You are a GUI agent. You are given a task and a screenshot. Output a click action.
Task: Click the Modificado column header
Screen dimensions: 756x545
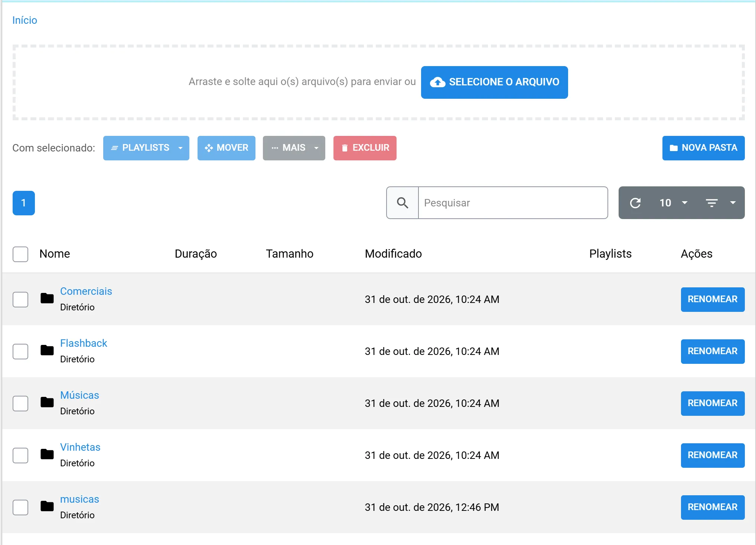click(x=393, y=254)
